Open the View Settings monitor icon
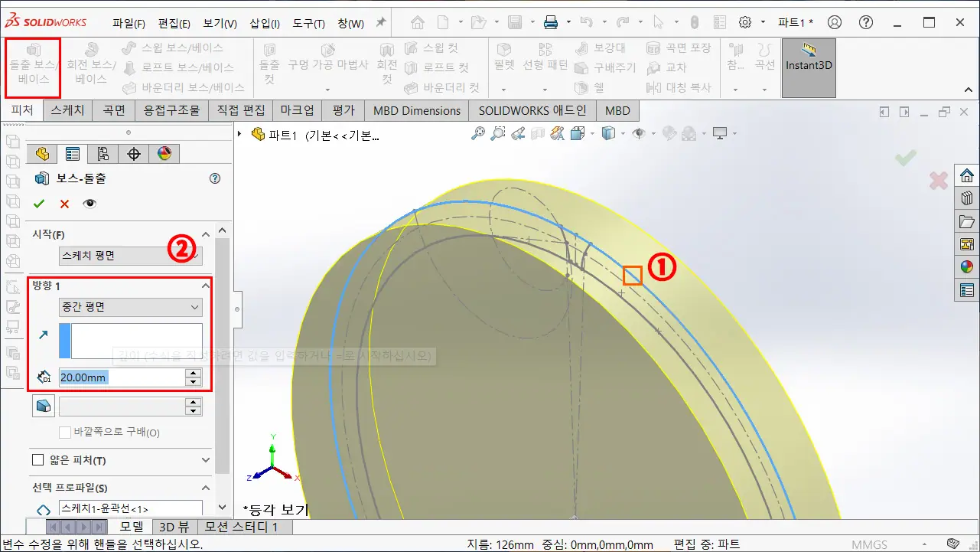Screen dimensions: 980x552 tap(720, 134)
